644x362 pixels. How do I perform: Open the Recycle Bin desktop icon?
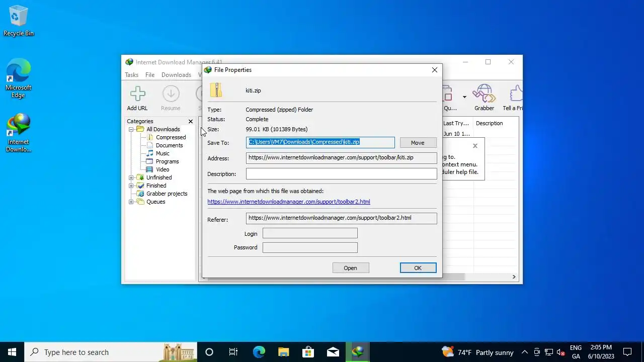[19, 21]
